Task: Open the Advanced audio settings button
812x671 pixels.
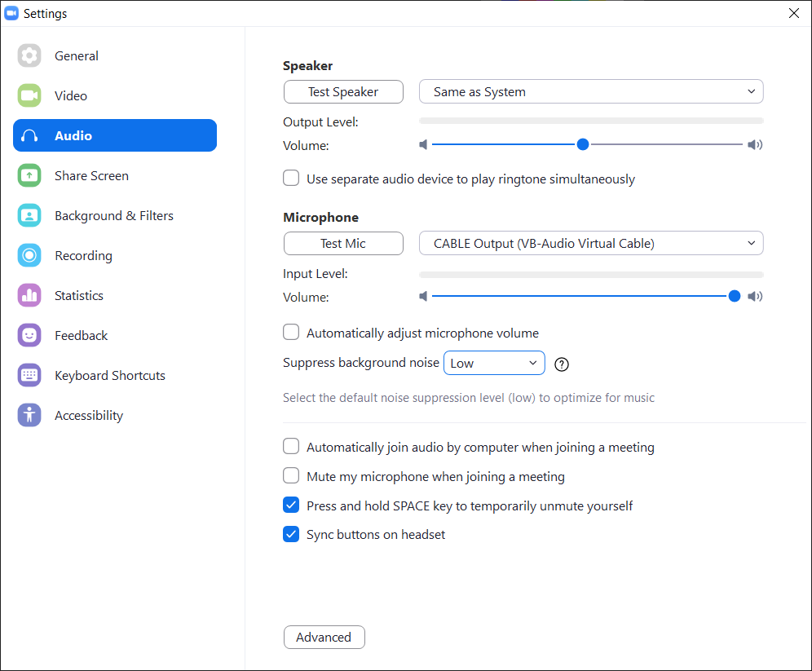Action: click(324, 637)
